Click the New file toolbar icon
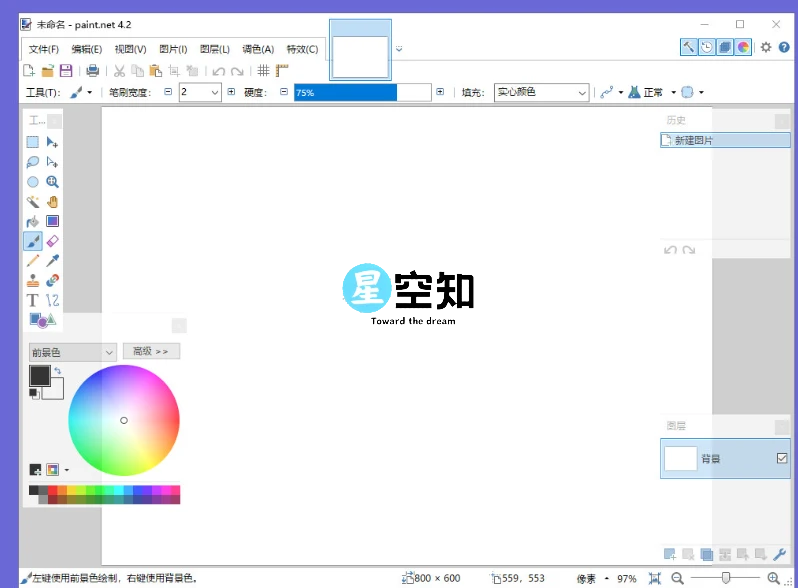The height and width of the screenshot is (588, 798). (29, 70)
